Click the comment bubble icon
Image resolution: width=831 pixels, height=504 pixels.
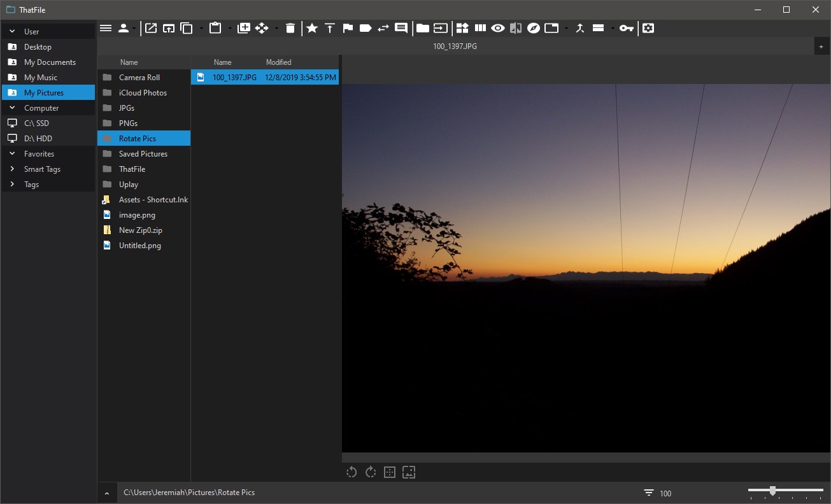401,28
